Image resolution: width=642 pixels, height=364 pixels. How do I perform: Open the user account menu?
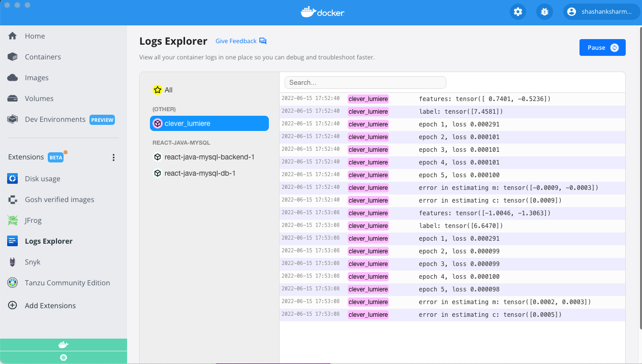click(x=600, y=12)
